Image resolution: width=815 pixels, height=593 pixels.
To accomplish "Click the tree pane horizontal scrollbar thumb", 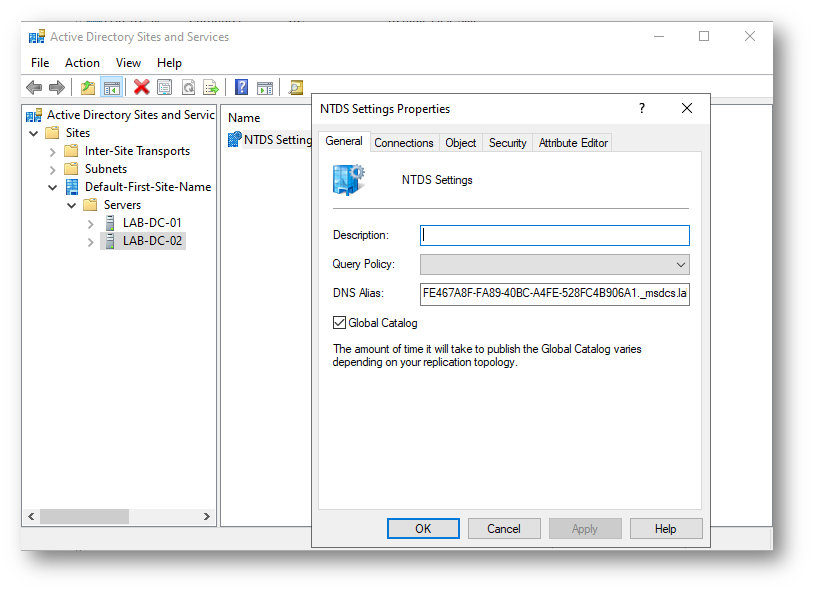I will [x=85, y=516].
